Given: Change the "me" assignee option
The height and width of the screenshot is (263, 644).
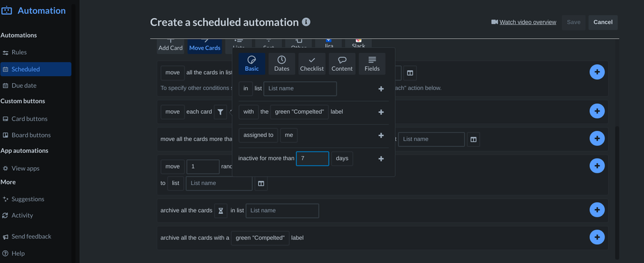Looking at the screenshot, I should point(289,135).
